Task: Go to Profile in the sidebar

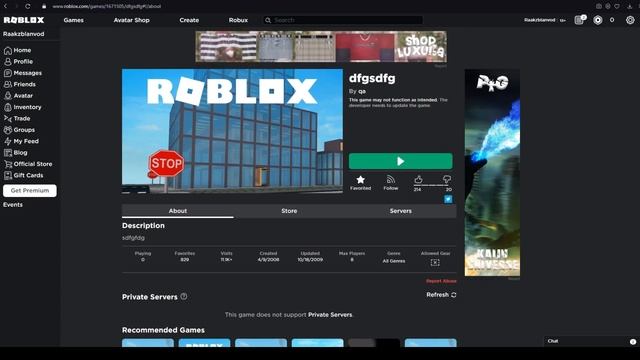Action: (18, 62)
